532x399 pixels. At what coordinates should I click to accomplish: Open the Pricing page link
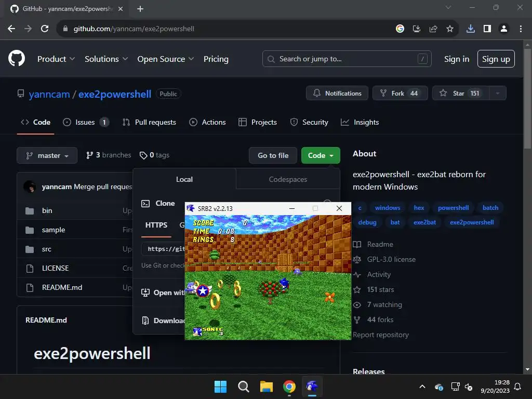point(216,59)
